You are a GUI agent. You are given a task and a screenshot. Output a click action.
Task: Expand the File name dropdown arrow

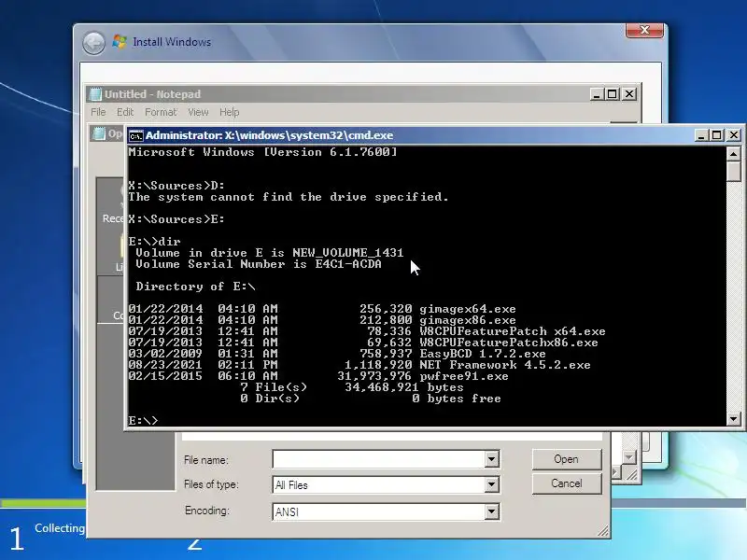click(492, 459)
